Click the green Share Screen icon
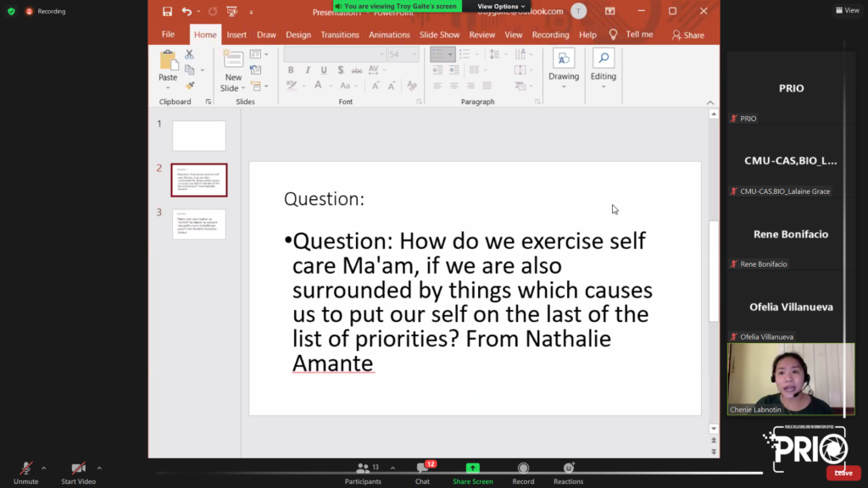 click(x=472, y=469)
